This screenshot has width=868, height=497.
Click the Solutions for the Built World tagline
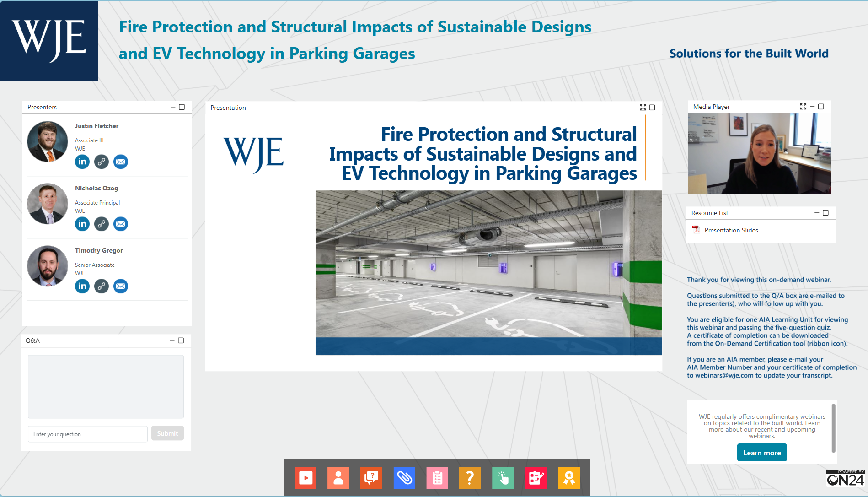749,54
